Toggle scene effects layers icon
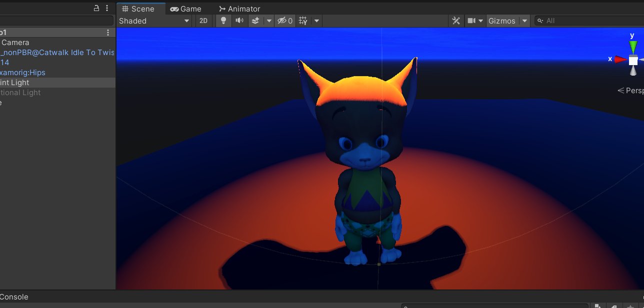The width and height of the screenshot is (644, 308). (255, 21)
